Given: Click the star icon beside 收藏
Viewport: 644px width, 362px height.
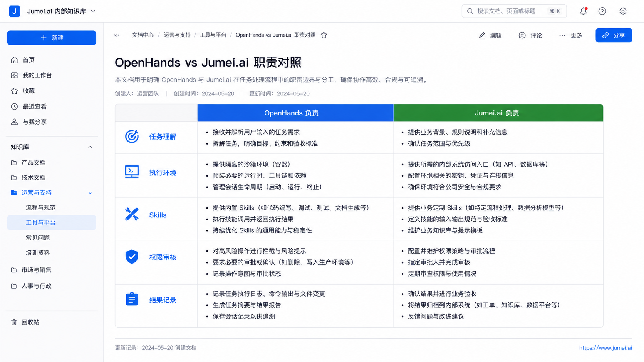Looking at the screenshot, I should pos(14,91).
